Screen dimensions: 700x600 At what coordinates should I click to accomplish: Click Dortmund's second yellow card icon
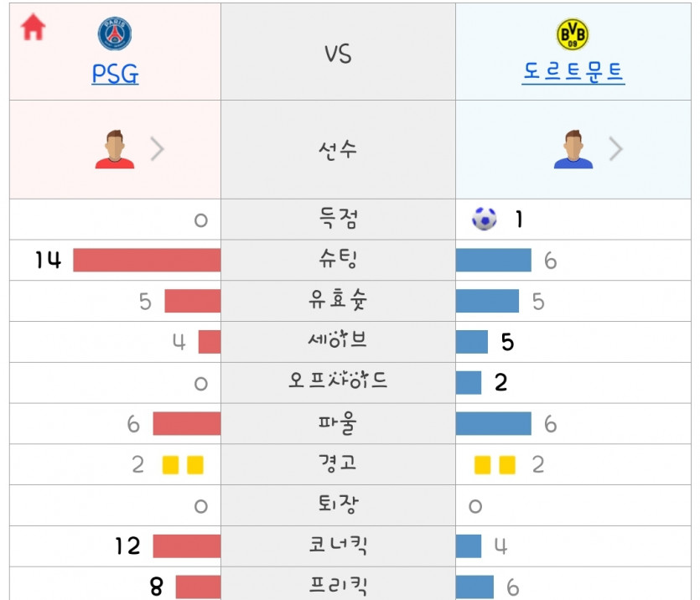pyautogui.click(x=507, y=465)
